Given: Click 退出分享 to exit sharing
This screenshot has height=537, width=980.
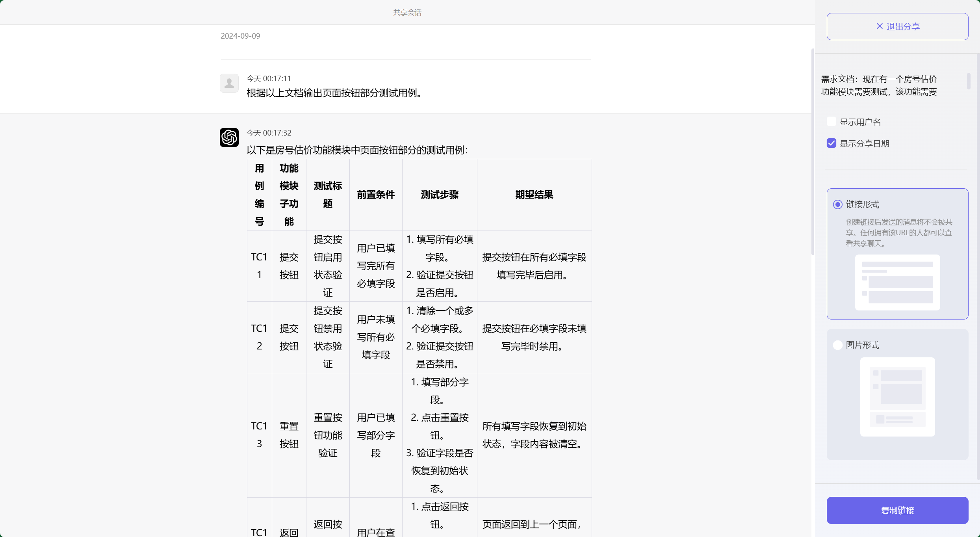Looking at the screenshot, I should click(x=897, y=26).
